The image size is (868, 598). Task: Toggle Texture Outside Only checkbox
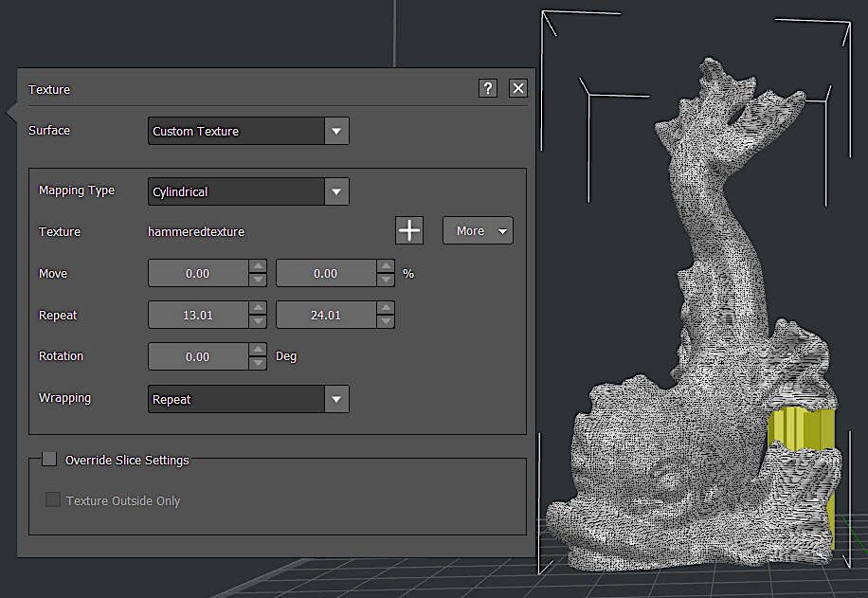tap(53, 499)
